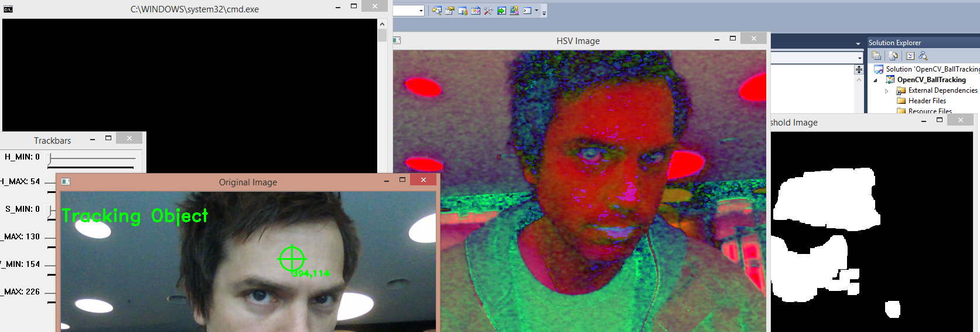Click the Trackbars window title bar
This screenshot has width=980, height=332.
pos(52,141)
